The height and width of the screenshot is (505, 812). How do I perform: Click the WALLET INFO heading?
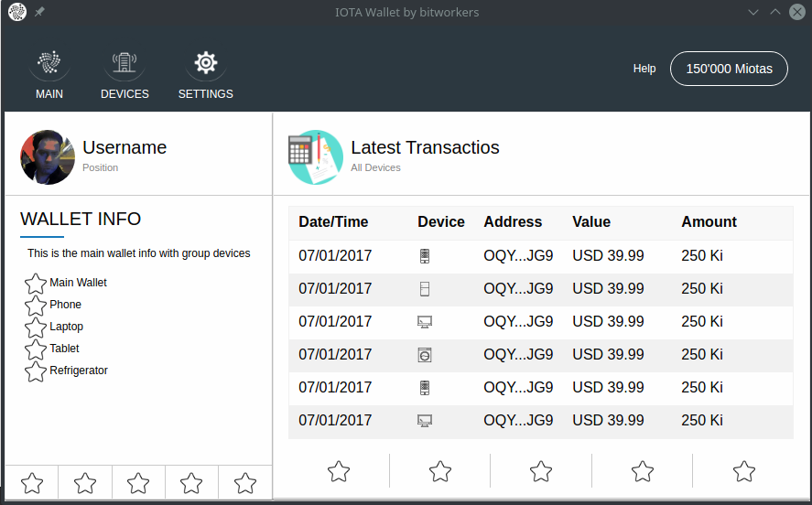pos(81,219)
